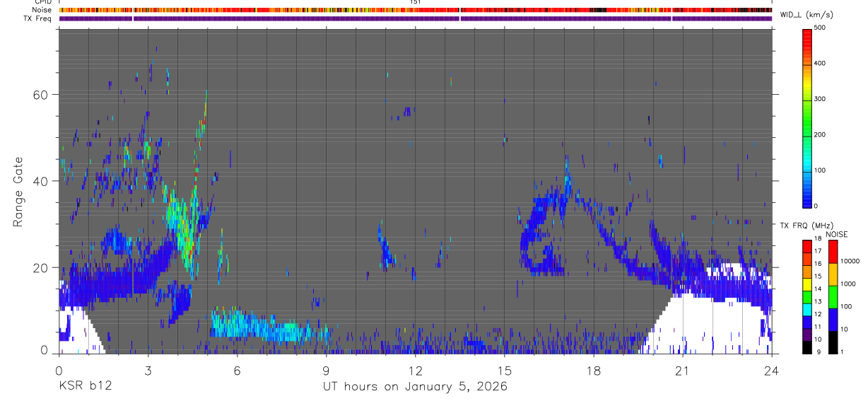
Task: Select the 'Noise' strip label at top left
Action: 43,10
